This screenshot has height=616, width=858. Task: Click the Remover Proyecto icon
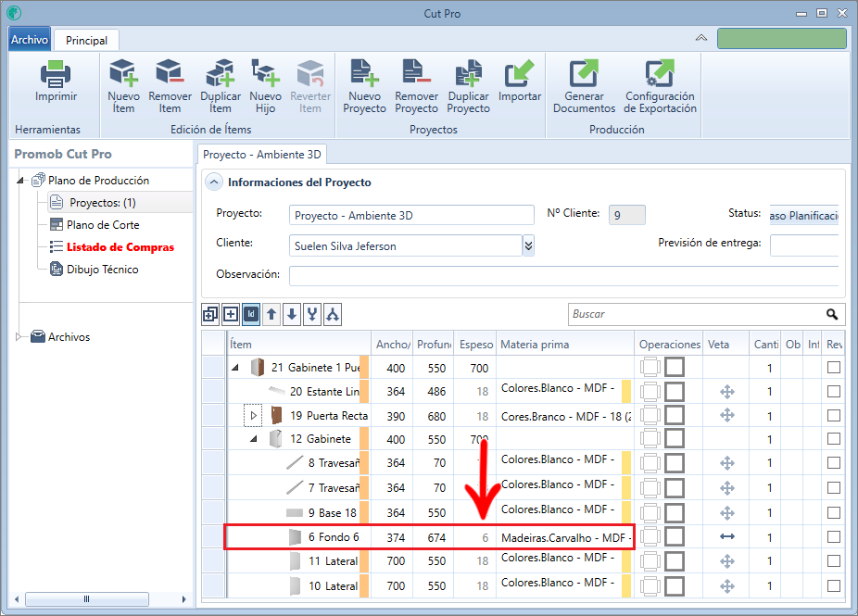coord(416,73)
